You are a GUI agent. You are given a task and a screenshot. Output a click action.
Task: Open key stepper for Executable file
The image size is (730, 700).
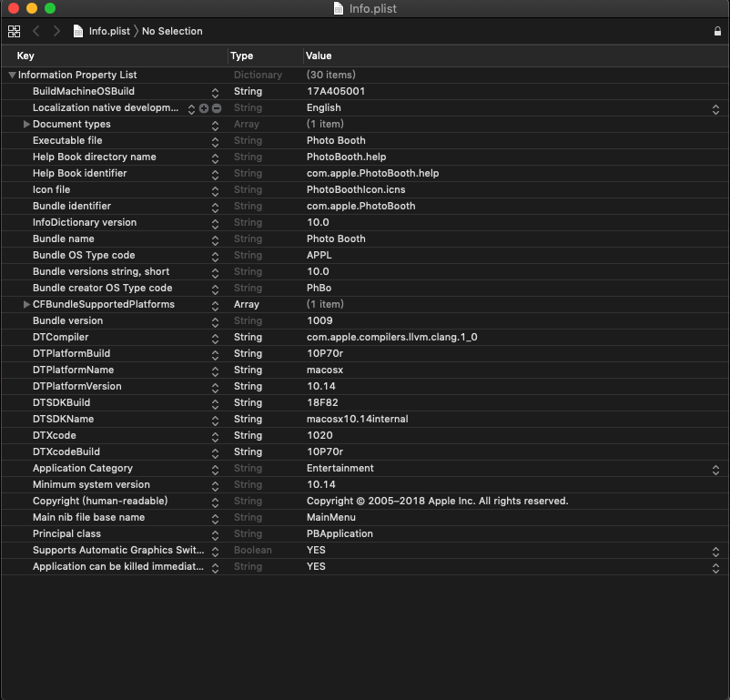click(x=215, y=142)
